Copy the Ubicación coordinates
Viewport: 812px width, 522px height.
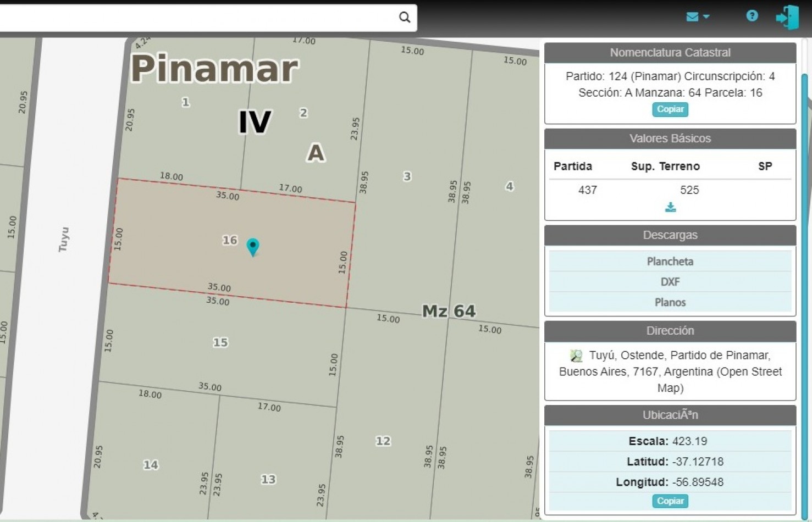[x=670, y=501]
